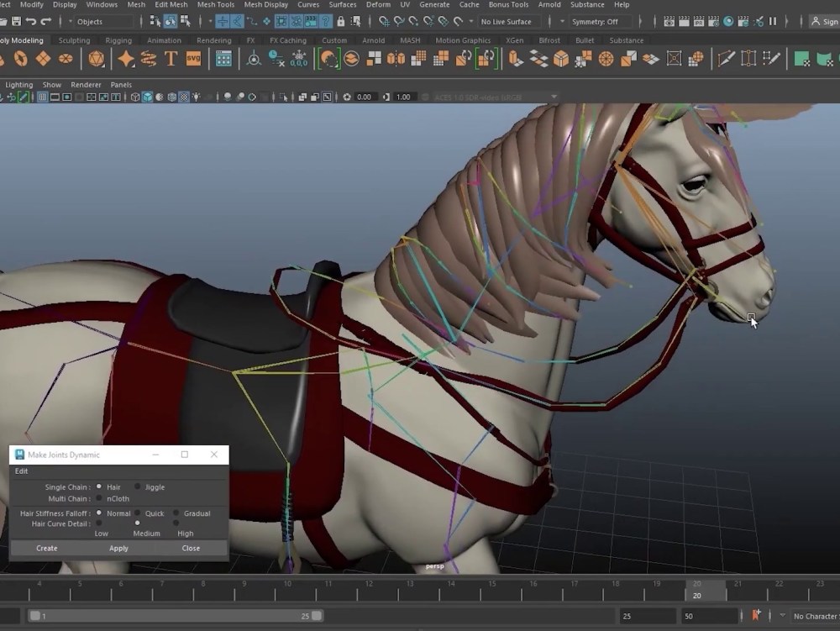Click the lock selection padlock icon
The image size is (840, 631).
[341, 22]
